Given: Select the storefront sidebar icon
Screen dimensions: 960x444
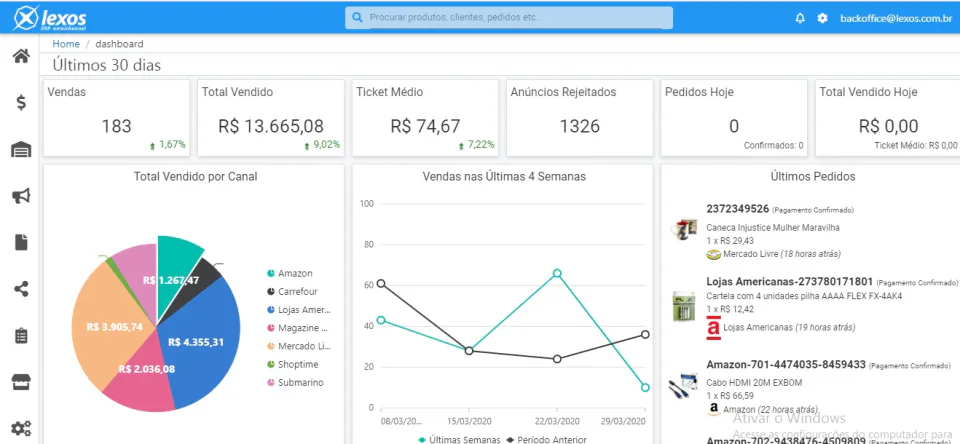Looking at the screenshot, I should tap(21, 382).
